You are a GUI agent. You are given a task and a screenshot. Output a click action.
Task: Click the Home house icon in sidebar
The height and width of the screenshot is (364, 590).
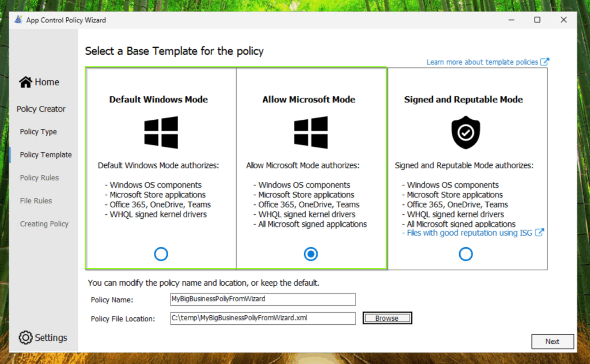pyautogui.click(x=25, y=82)
